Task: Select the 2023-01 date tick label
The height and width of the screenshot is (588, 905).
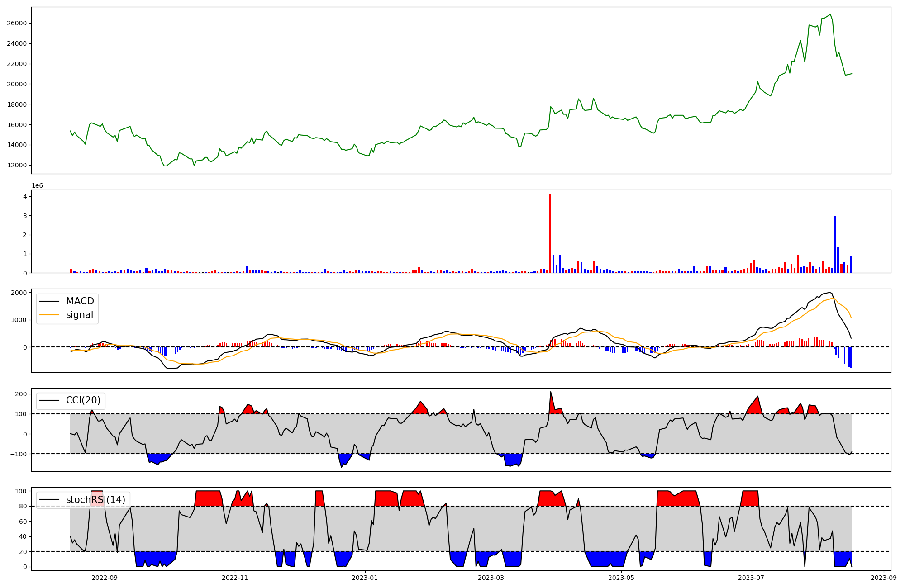Action: point(365,578)
